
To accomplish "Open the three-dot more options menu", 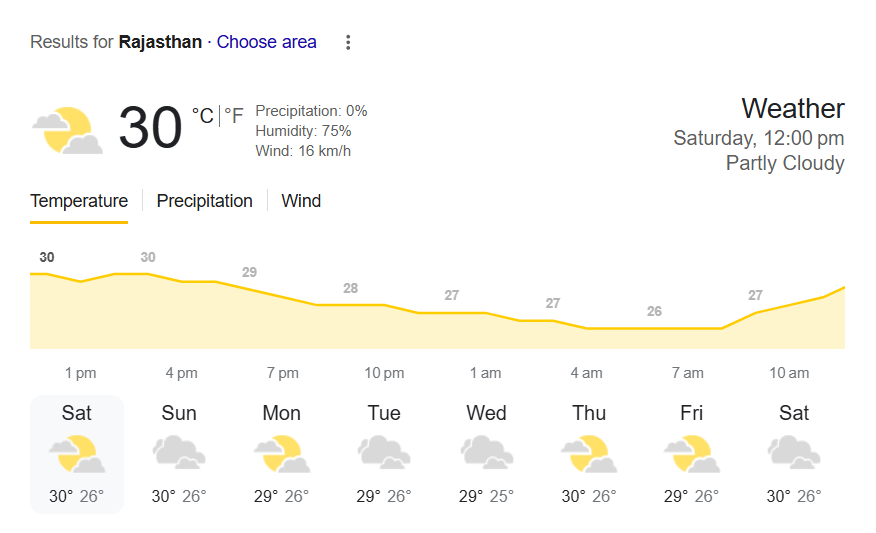I will (x=348, y=42).
